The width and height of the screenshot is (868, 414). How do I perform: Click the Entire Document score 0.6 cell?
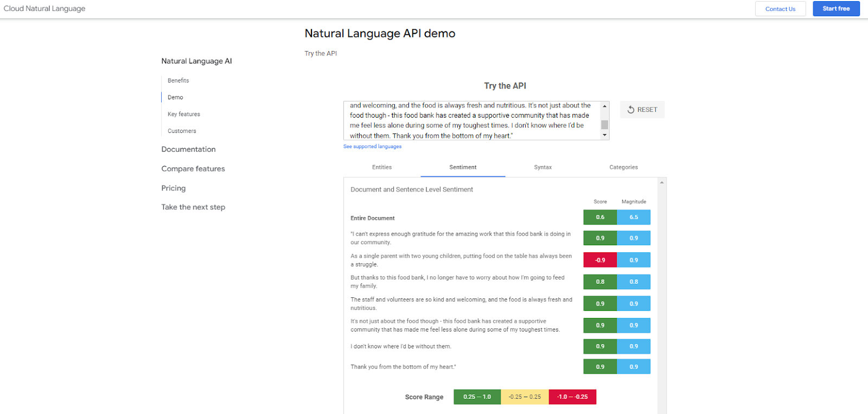click(x=600, y=217)
